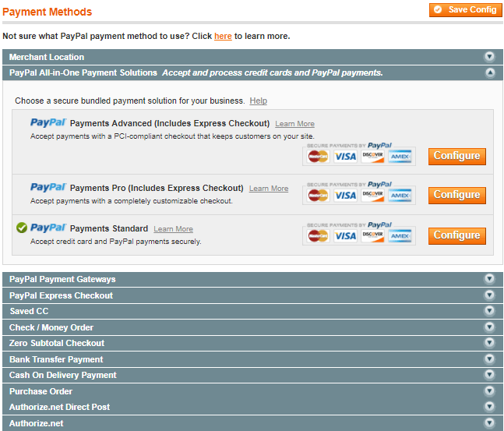Open Learn More link for Payments Pro
This screenshot has height=431, width=504.
click(269, 189)
